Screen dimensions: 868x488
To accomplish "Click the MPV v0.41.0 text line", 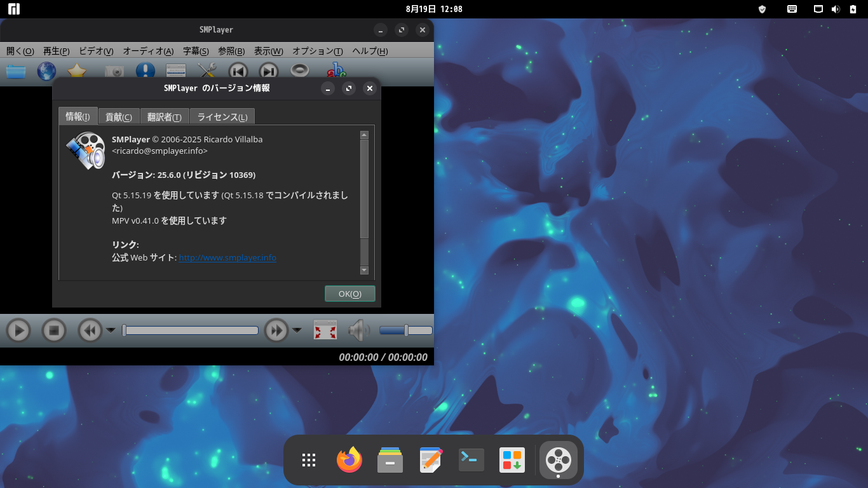I will click(169, 220).
